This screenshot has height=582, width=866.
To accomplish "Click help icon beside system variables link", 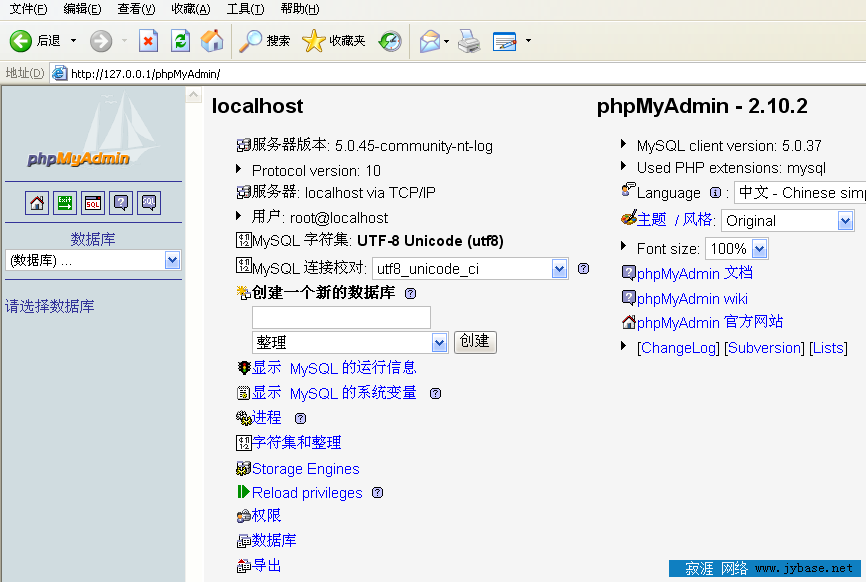I will 435,393.
